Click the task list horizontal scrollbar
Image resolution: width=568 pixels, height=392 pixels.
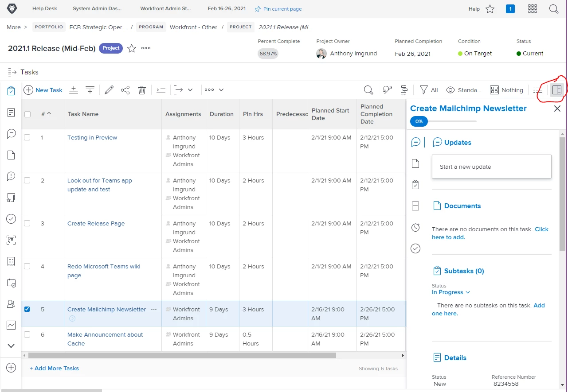pyautogui.click(x=182, y=355)
